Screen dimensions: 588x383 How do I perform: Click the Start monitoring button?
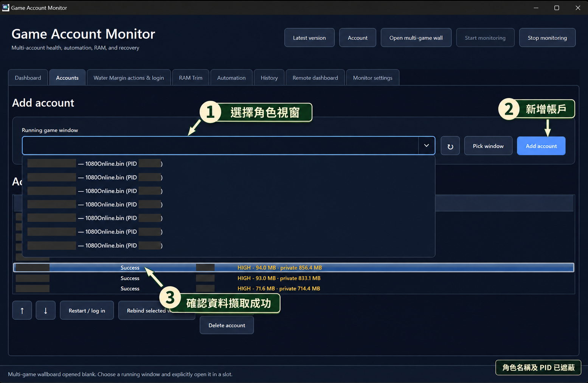485,37
